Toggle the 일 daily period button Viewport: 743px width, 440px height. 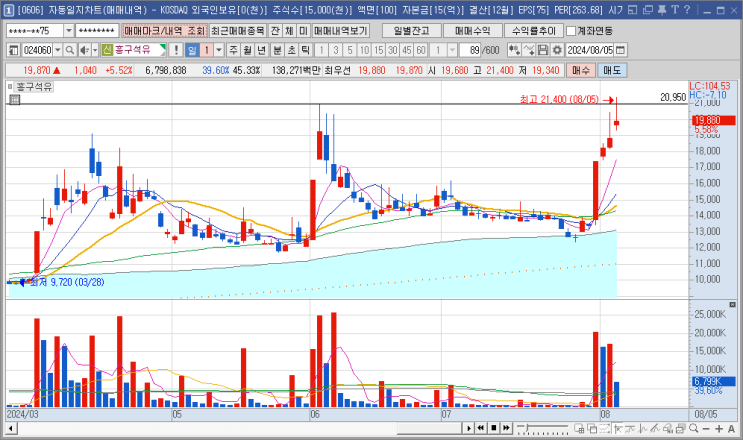pos(191,50)
